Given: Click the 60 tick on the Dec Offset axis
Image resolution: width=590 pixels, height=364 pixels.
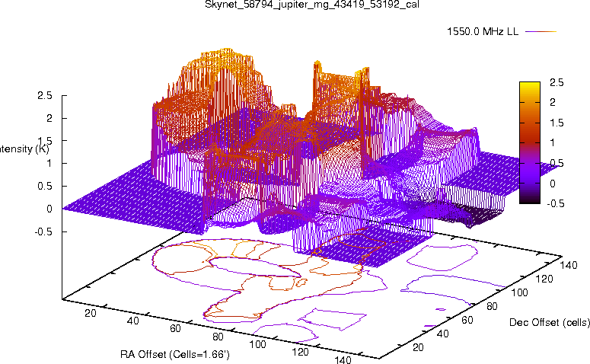Looking at the screenshot, I should coord(467,320).
